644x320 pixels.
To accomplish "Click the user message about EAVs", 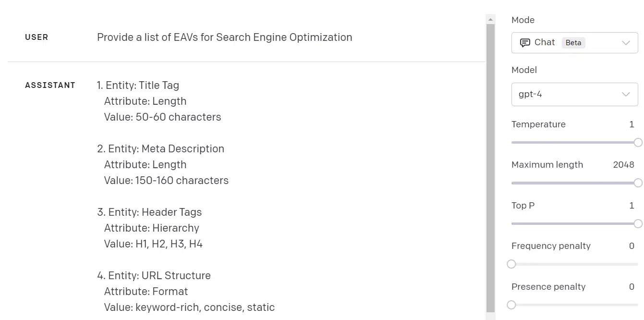I will point(224,37).
